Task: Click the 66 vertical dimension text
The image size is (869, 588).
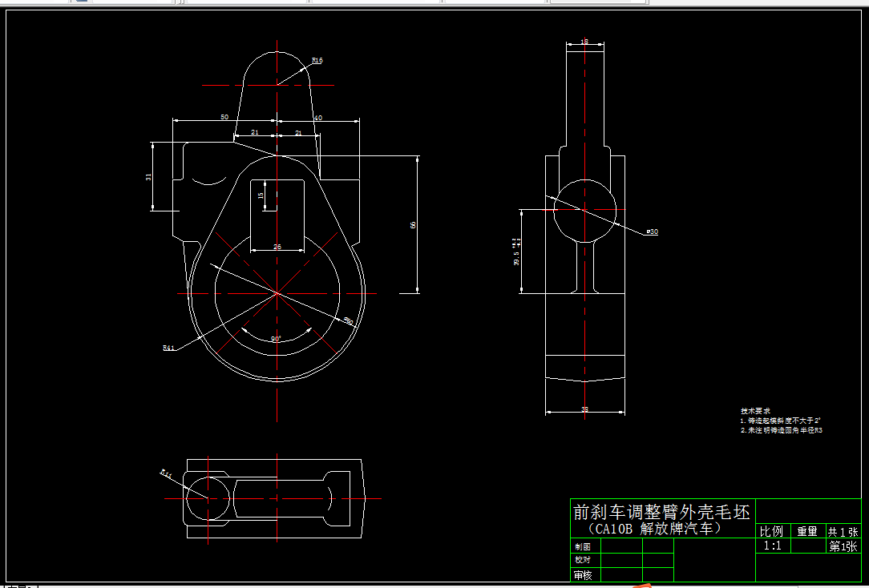Action: pyautogui.click(x=413, y=225)
